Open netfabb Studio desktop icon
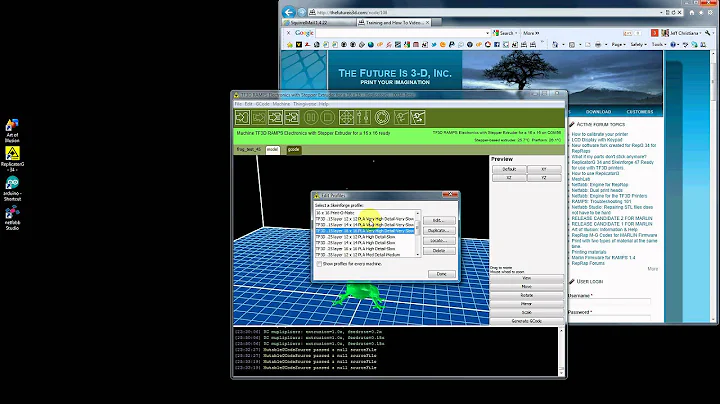720x404 pixels. tap(12, 218)
